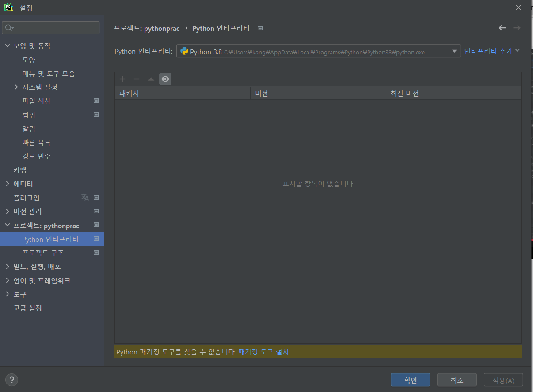This screenshot has height=392, width=533.
Task: Expand the 에디터 section
Action: [8, 184]
